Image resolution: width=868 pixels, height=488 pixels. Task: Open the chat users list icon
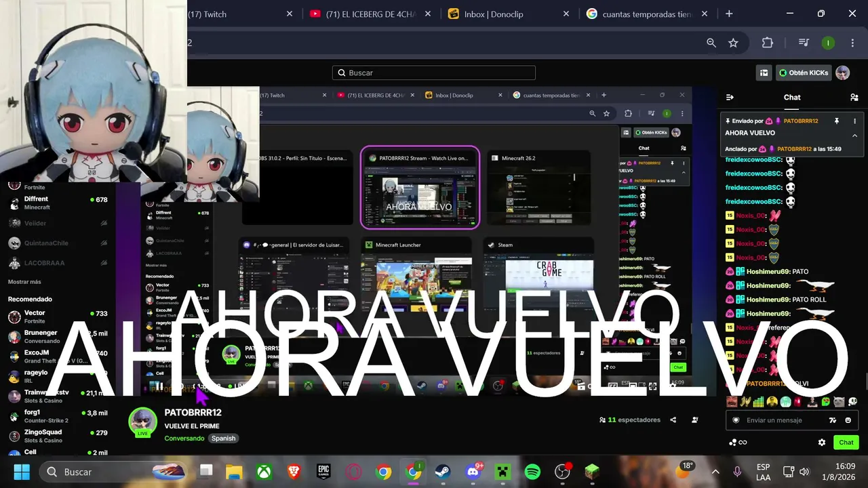point(854,97)
